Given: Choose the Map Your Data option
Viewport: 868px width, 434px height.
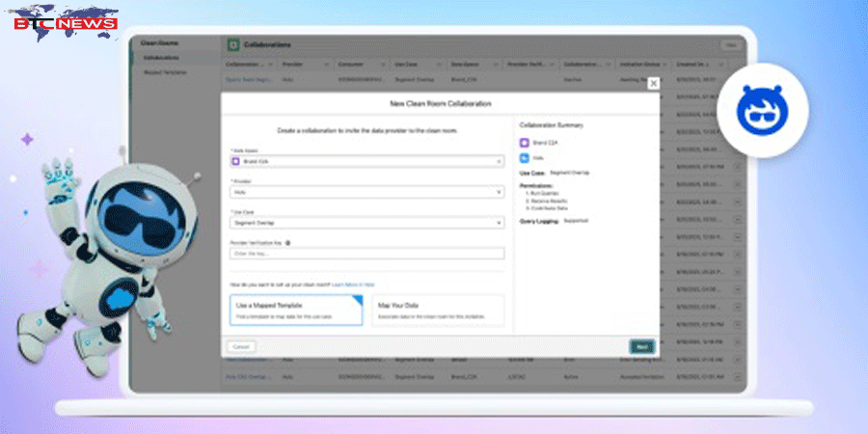Looking at the screenshot, I should [x=437, y=310].
